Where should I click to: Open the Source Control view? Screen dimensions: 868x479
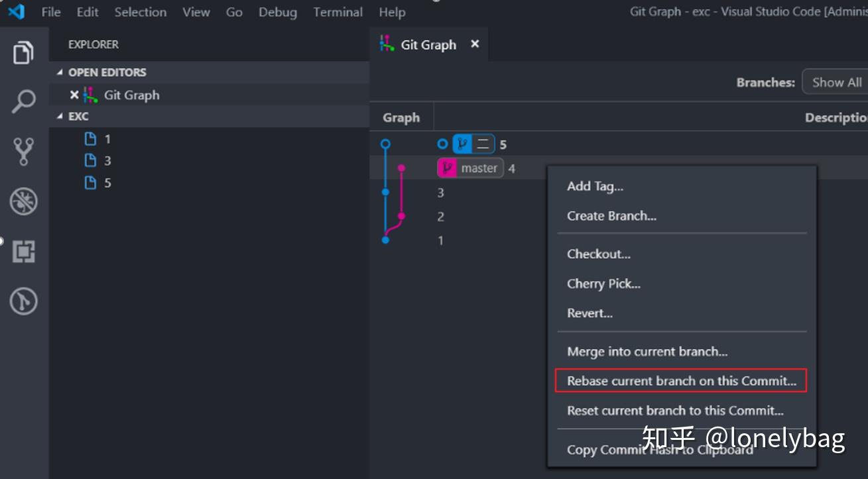click(x=24, y=151)
